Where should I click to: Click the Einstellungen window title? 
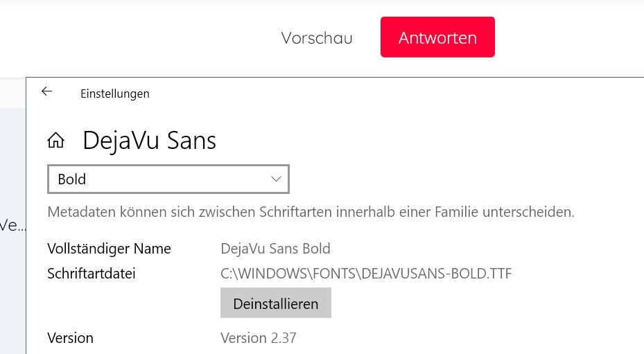click(115, 94)
